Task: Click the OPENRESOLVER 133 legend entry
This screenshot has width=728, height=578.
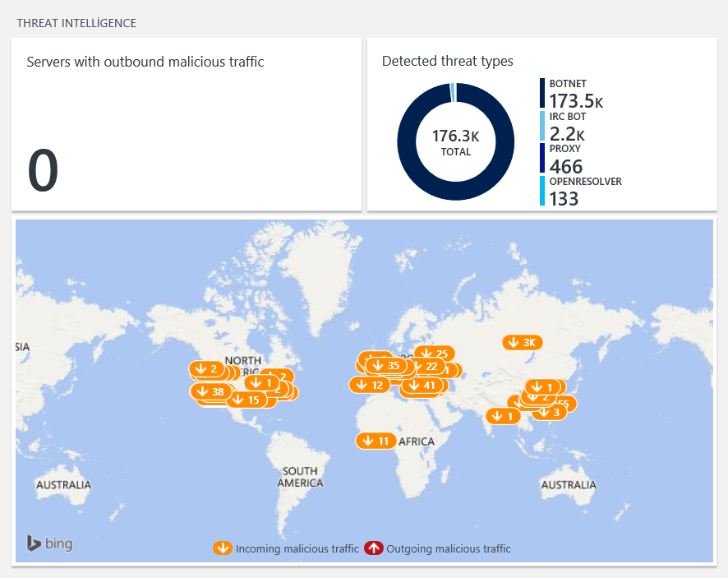Action: click(x=581, y=191)
